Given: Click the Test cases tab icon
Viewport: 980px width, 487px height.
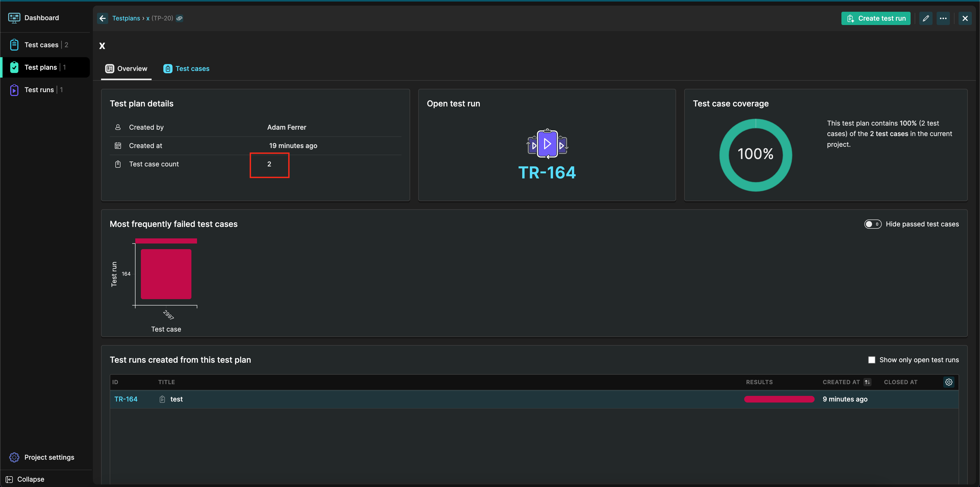Looking at the screenshot, I should 168,68.
